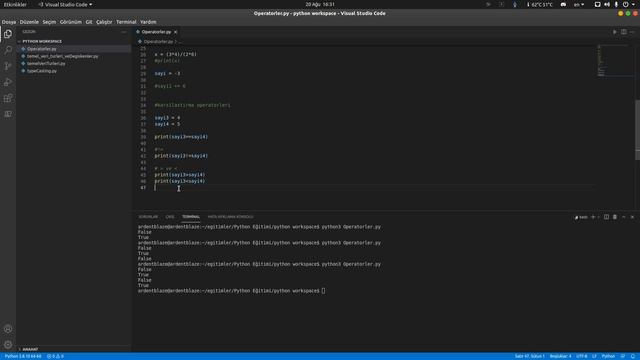Open the Discord tray icon
The height and width of the screenshot is (360, 640).
pyautogui.click(x=563, y=4)
